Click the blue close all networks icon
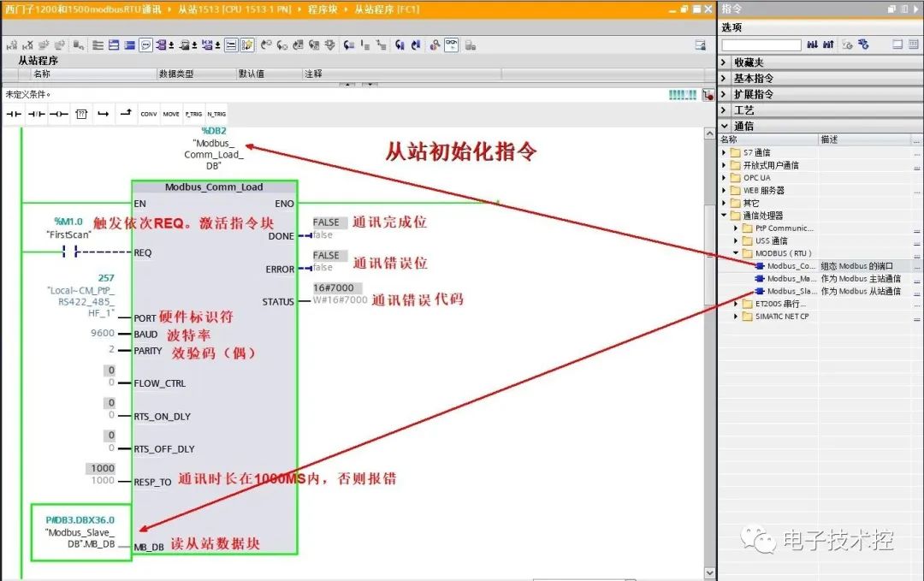This screenshot has width=924, height=581. click(130, 45)
